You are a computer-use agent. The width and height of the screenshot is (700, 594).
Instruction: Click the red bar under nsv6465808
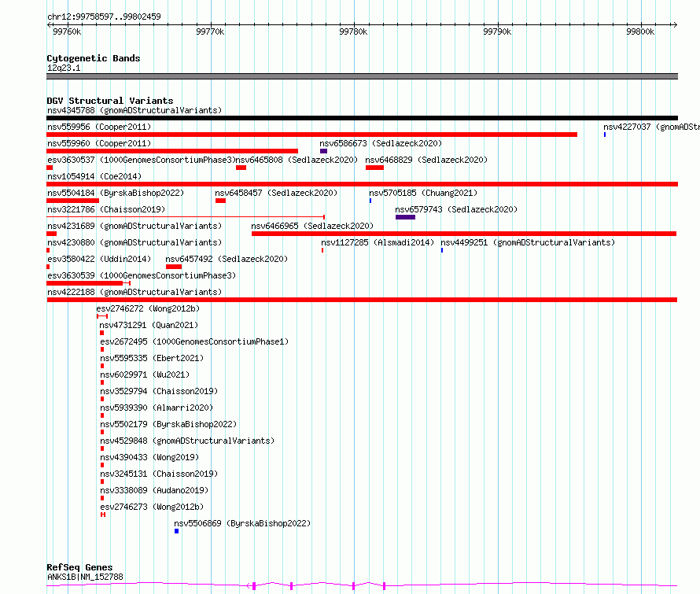click(x=241, y=168)
